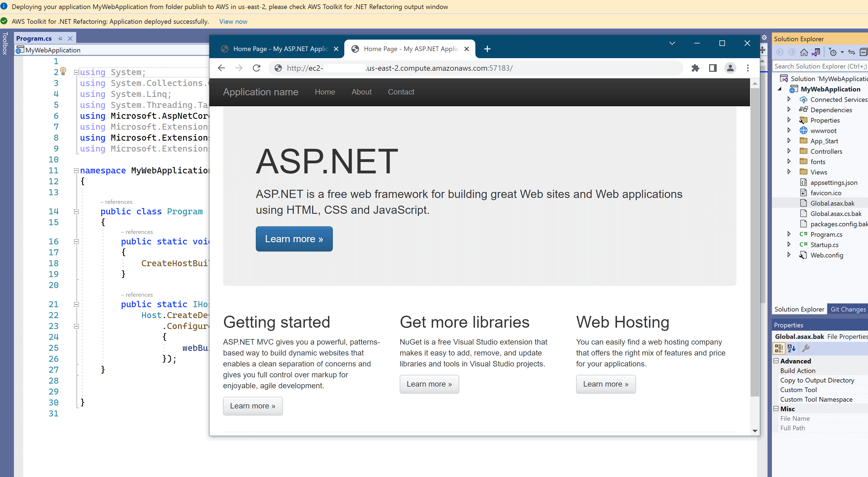This screenshot has width=868, height=477.
Task: Collapse the Advanced section in Properties
Action: [776, 361]
